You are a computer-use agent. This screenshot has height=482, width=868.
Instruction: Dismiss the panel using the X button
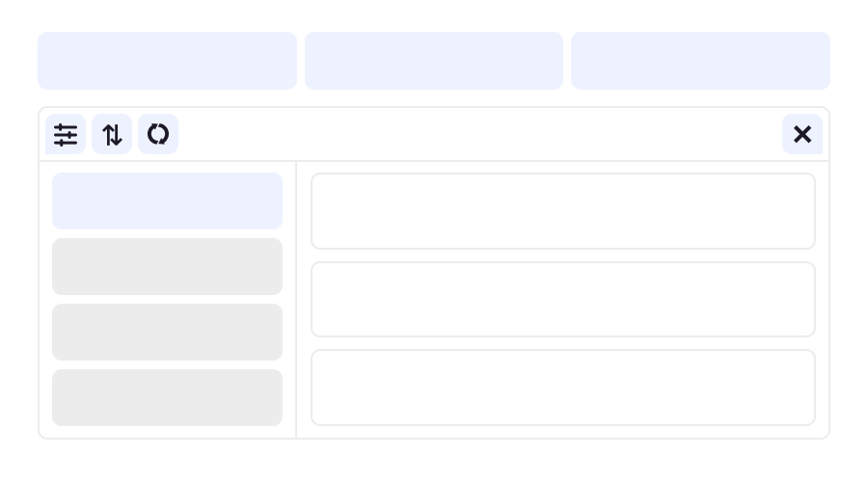click(802, 135)
